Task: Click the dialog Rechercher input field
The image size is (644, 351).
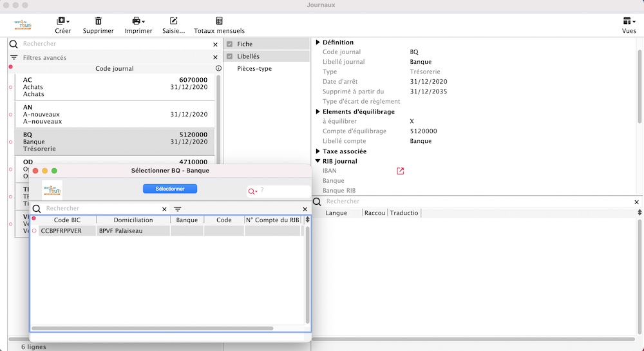Action: coord(102,209)
